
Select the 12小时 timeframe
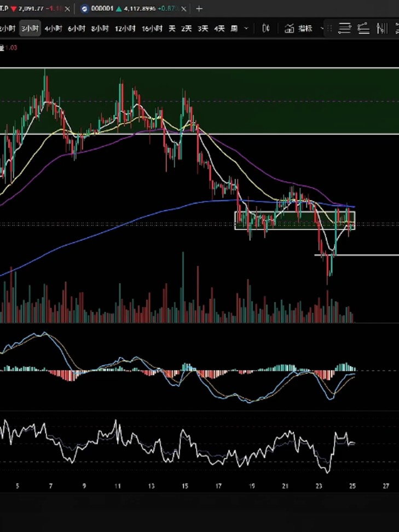point(125,29)
